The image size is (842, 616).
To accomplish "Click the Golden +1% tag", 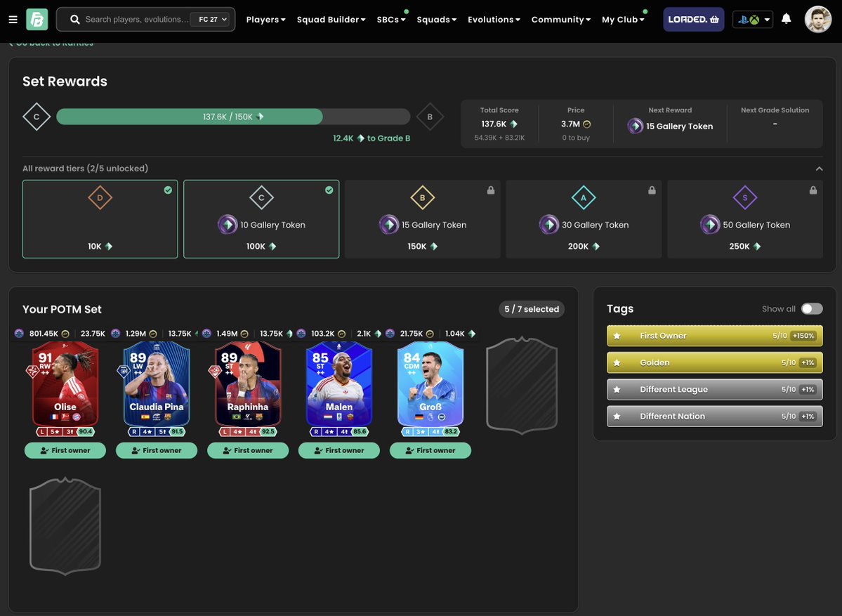I will [715, 362].
